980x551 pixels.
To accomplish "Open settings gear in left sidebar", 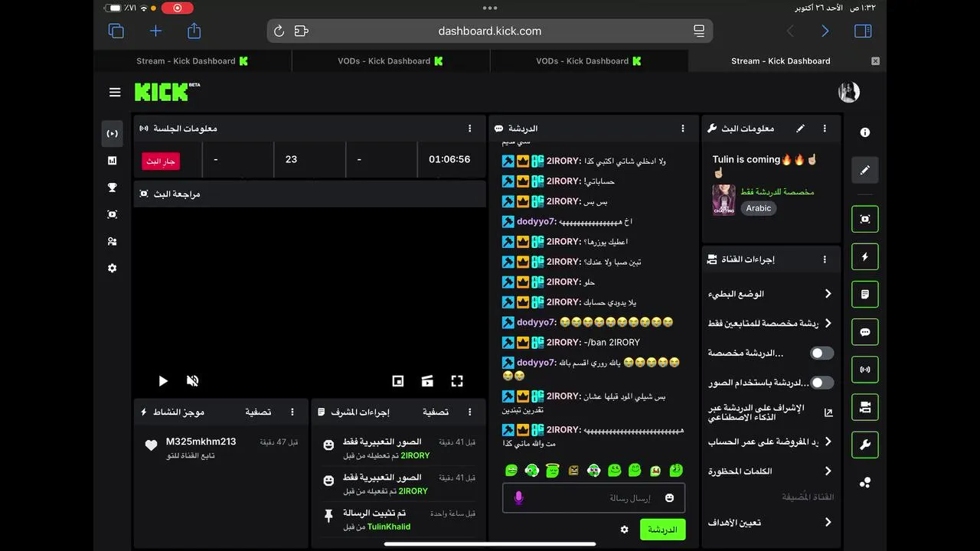I will [112, 268].
